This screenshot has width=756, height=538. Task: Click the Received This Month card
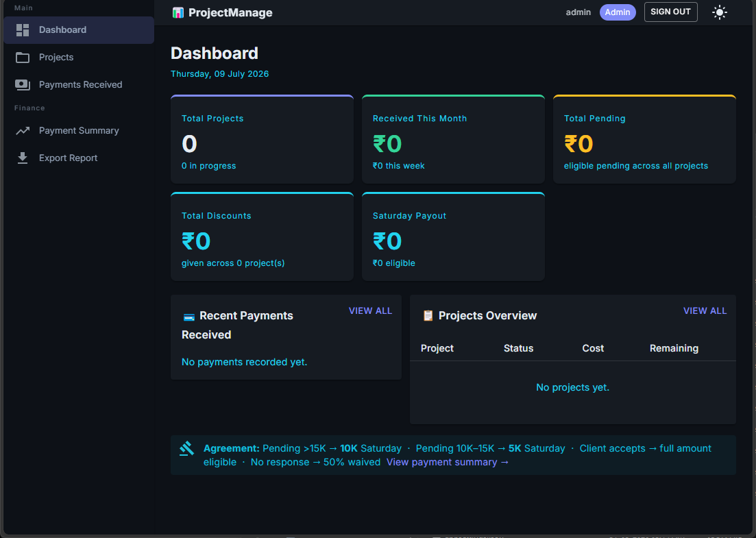point(453,139)
